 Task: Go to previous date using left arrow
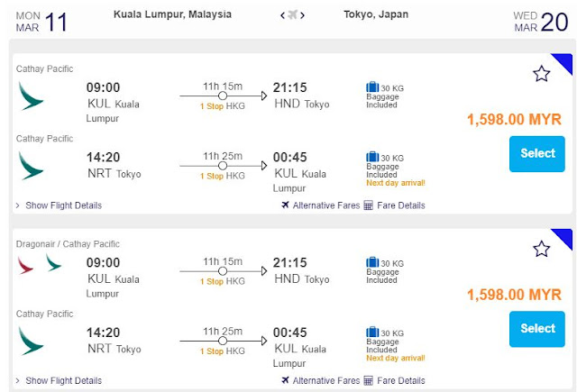point(282,15)
